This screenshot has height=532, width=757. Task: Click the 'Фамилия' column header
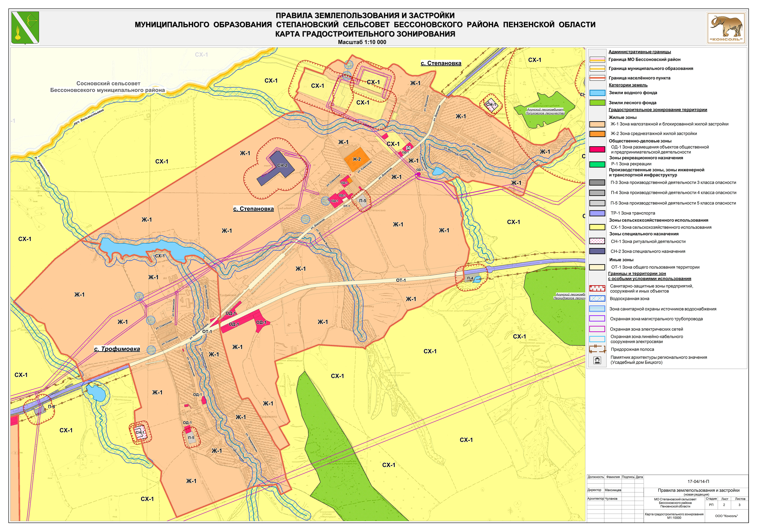click(x=613, y=477)
